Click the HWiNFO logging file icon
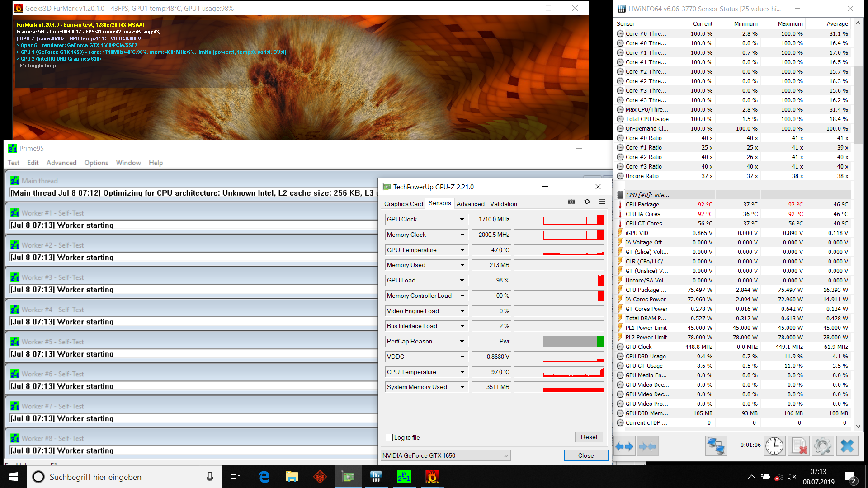Viewport: 868px width, 488px height. tap(798, 446)
